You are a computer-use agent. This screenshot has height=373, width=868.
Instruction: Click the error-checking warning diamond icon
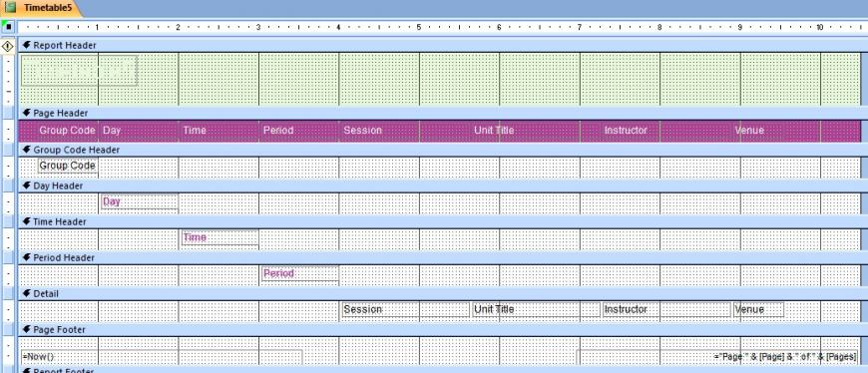(8, 46)
